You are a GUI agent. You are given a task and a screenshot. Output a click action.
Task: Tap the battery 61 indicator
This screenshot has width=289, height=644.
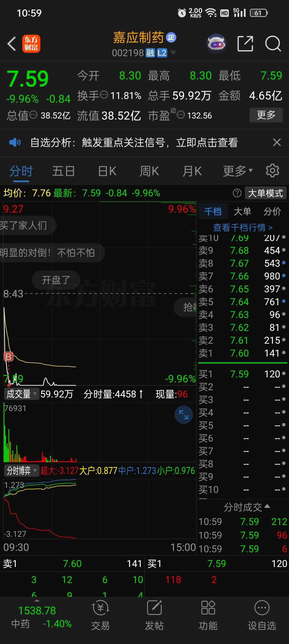click(259, 13)
